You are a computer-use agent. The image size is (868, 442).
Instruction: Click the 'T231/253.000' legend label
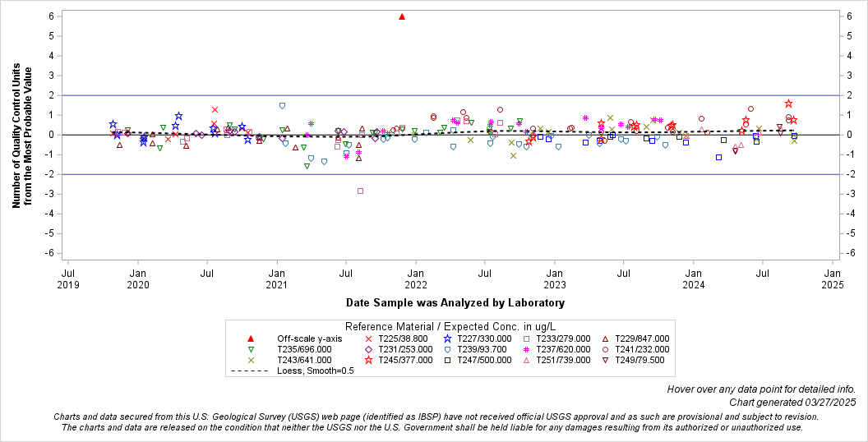[x=406, y=350]
